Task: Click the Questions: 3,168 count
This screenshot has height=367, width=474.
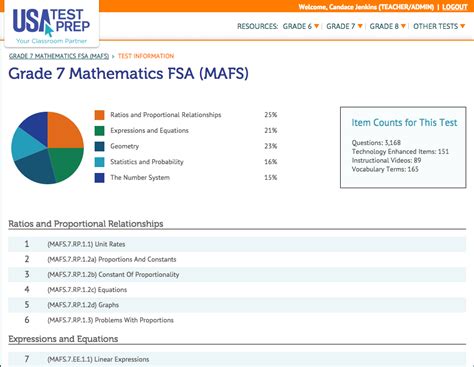Action: point(376,143)
